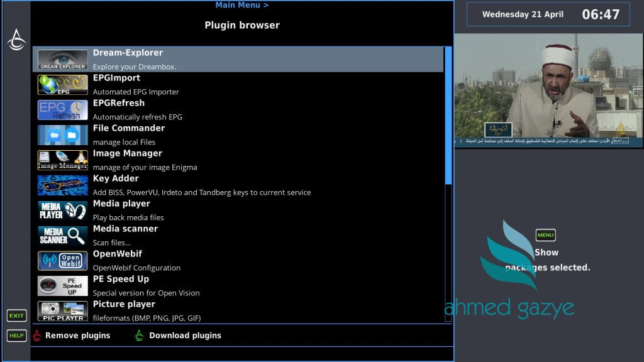Click the plugin list scrollbar thumb
644x362 pixels.
tap(448, 116)
